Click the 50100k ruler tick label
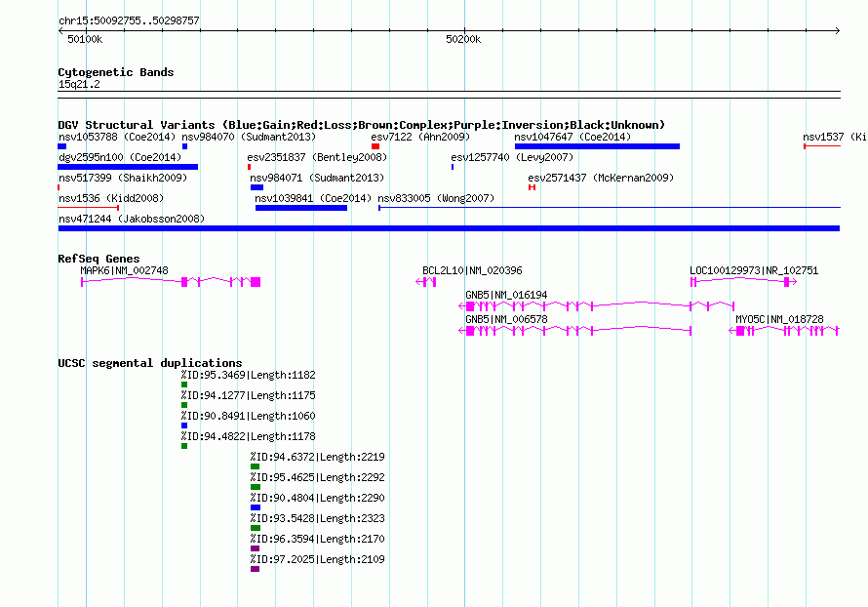 [85, 39]
